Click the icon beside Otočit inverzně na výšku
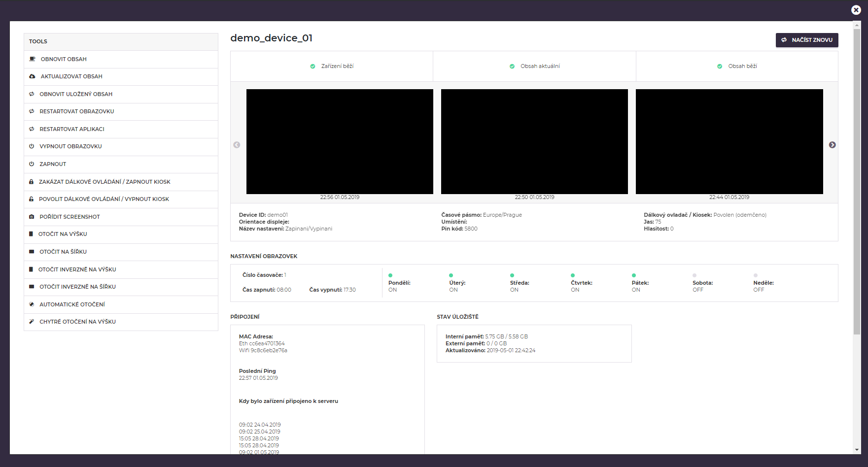Image resolution: width=868 pixels, height=467 pixels. pyautogui.click(x=31, y=269)
